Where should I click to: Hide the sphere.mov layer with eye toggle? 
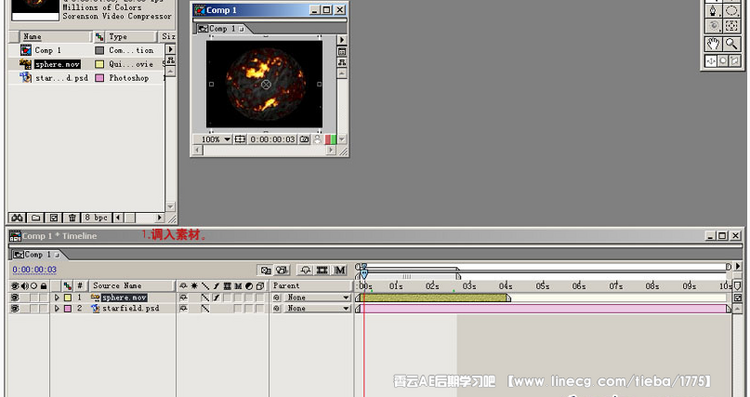[15, 298]
